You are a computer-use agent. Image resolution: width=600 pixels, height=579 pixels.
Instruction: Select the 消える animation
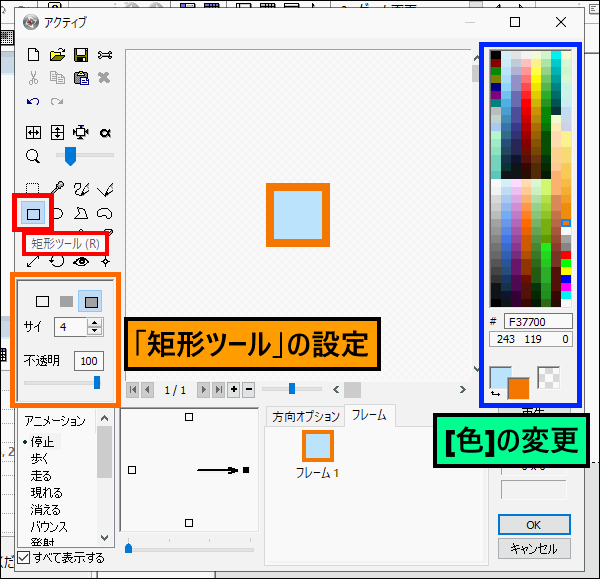46,510
